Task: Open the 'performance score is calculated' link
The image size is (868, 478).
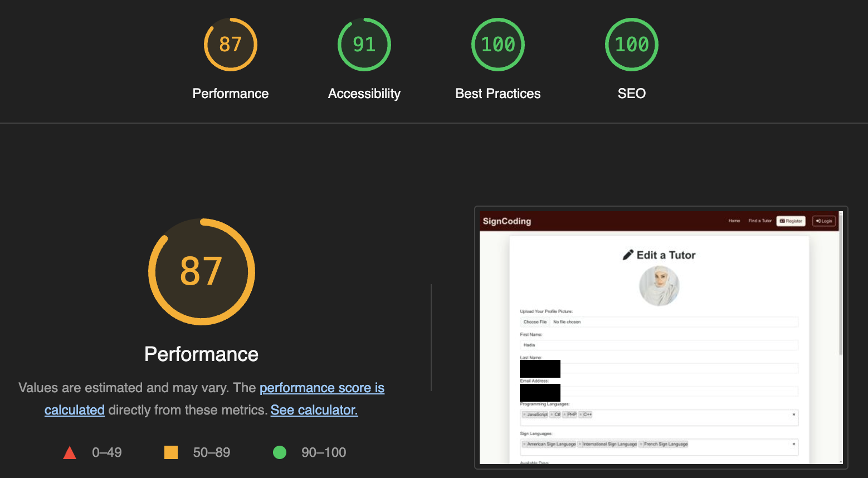Action: pos(322,388)
